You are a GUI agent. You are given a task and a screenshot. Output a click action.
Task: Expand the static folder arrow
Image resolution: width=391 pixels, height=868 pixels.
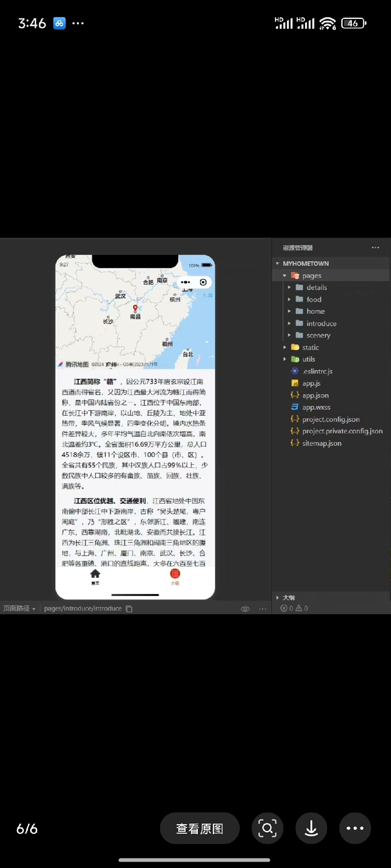coord(285,347)
